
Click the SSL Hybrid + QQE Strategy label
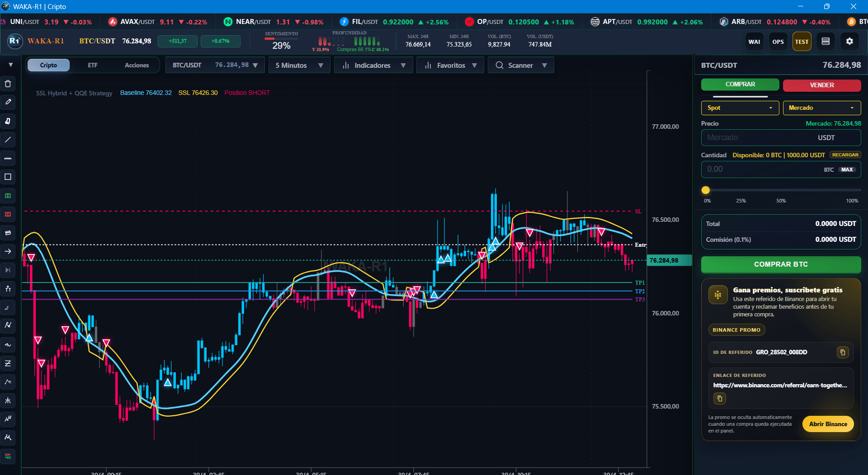[74, 93]
